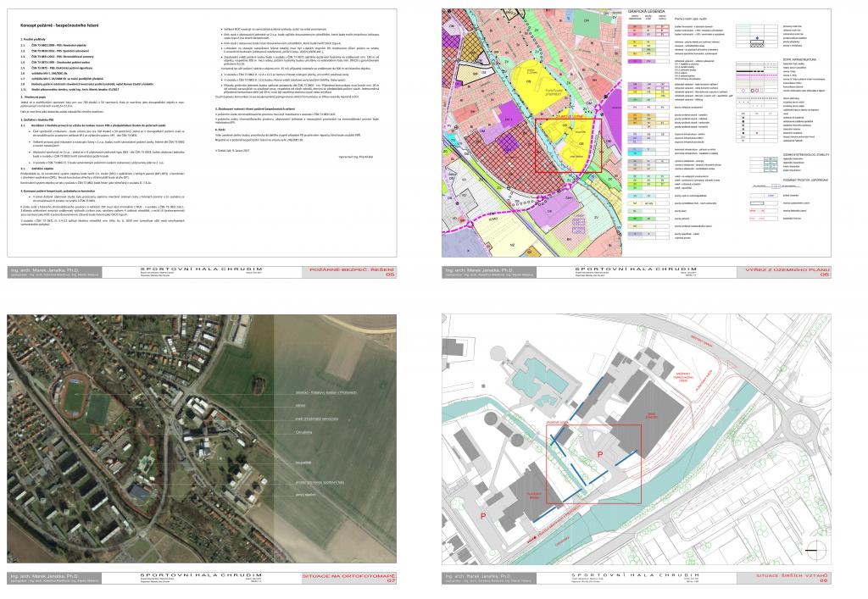Click the large red P parking marker inside the red rectangle
This screenshot has height=599, width=868.
tap(601, 455)
